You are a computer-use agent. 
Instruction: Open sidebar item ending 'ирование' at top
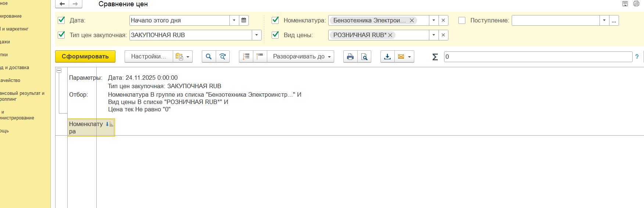coord(11,16)
